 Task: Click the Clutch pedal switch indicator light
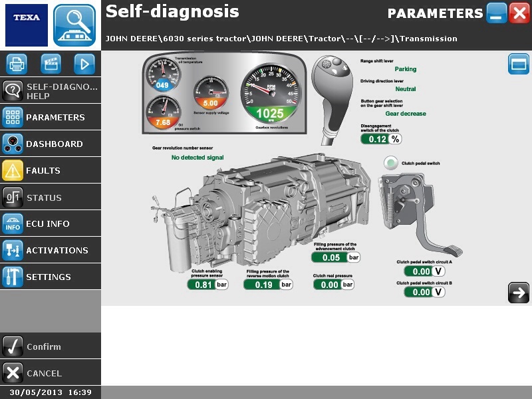[x=391, y=163]
